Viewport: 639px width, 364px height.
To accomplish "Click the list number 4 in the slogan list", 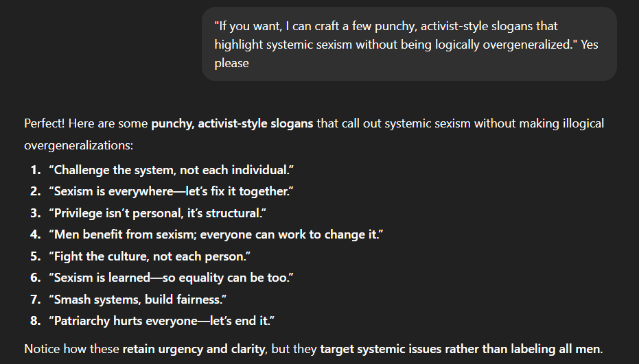I will pyautogui.click(x=34, y=234).
